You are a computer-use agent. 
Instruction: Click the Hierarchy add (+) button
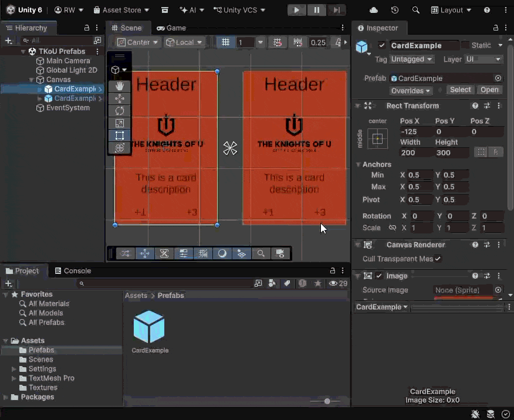coord(9,40)
